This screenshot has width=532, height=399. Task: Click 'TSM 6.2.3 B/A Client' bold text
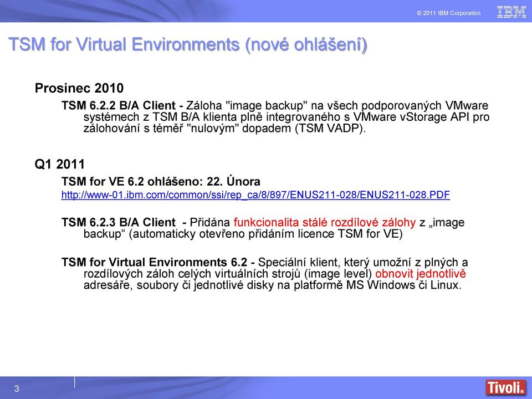click(x=119, y=223)
